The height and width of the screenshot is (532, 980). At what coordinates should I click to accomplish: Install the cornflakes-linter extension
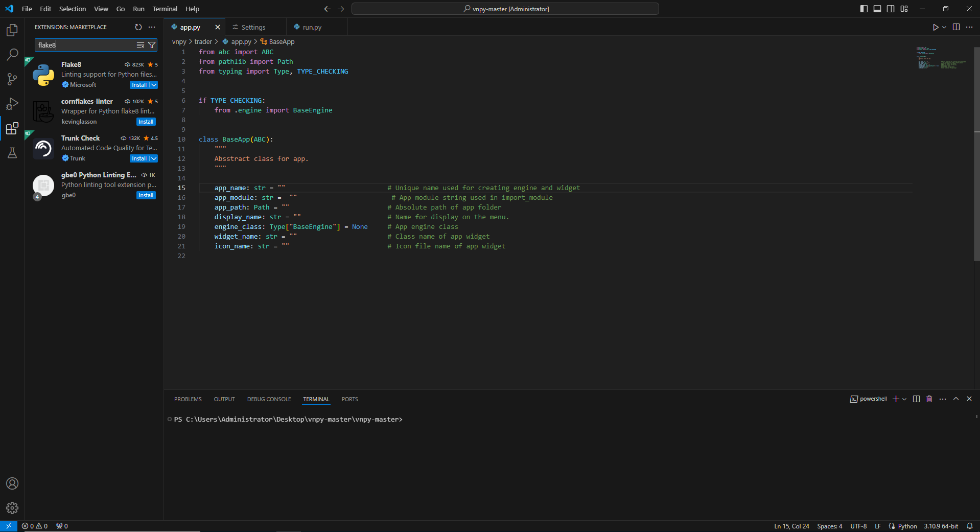(x=146, y=122)
